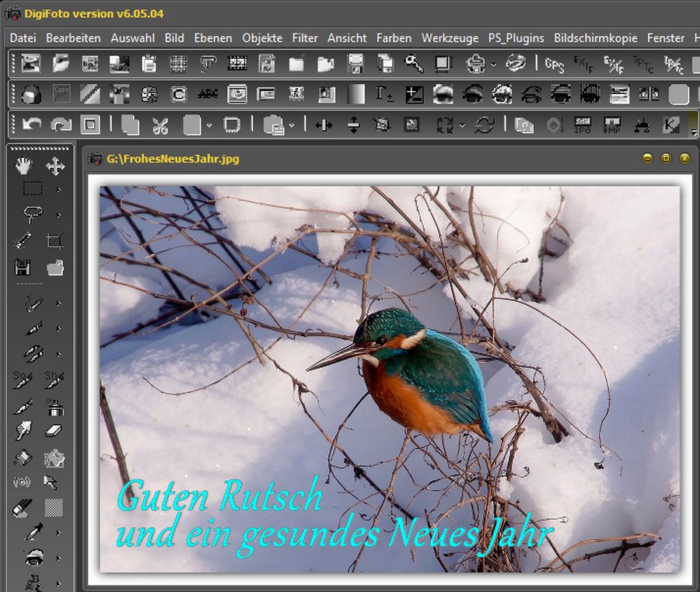
Task: Pick the Eyedropper color picker tool
Action: [32, 532]
